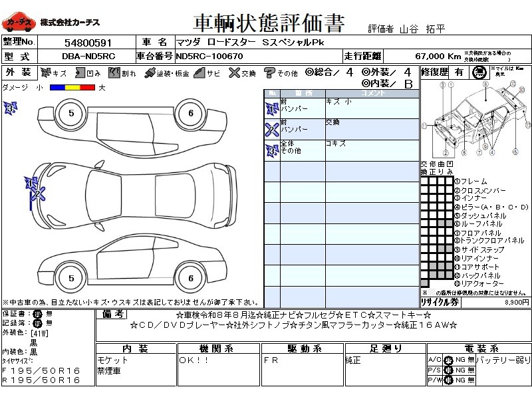Select the 交換 replacement X legend icon
532x399 pixels.
[234, 72]
